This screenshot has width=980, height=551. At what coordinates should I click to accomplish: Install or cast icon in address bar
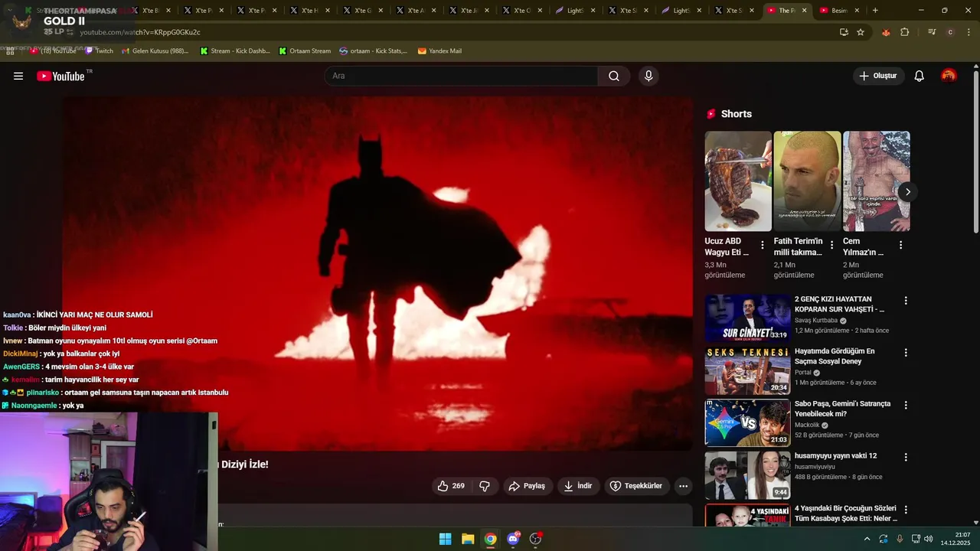click(844, 32)
